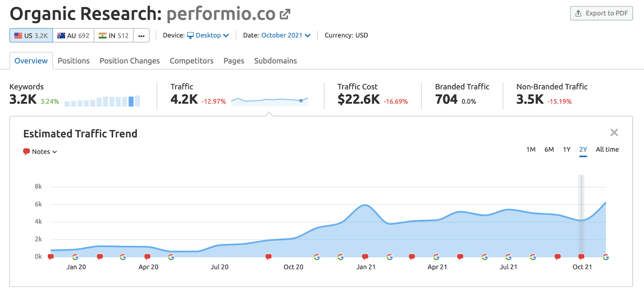Viewport: 644px width, 293px height.
Task: Go to the Positions tab
Action: (74, 61)
